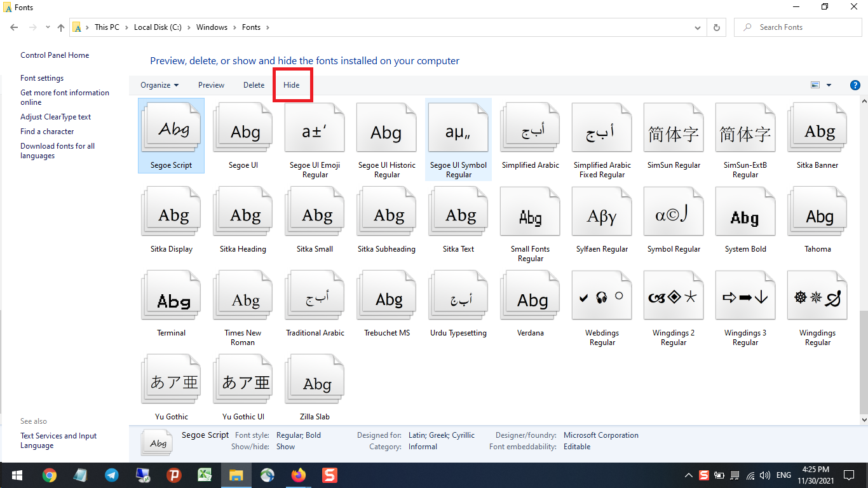This screenshot has width=868, height=488.
Task: Open Firefox from the taskbar
Action: 299,475
